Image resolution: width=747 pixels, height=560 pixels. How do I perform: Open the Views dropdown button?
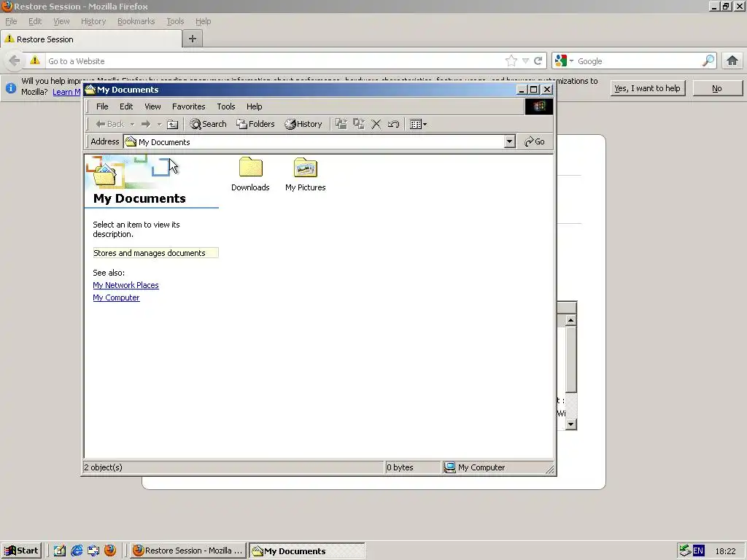418,124
